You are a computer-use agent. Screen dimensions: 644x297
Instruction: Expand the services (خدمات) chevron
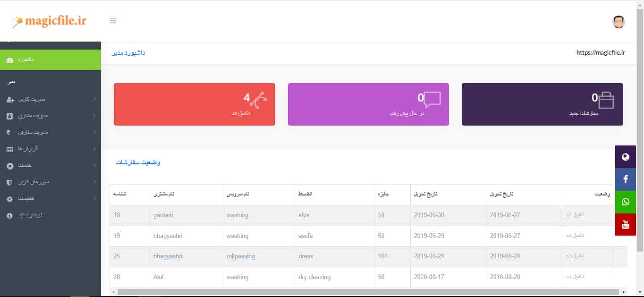94,165
